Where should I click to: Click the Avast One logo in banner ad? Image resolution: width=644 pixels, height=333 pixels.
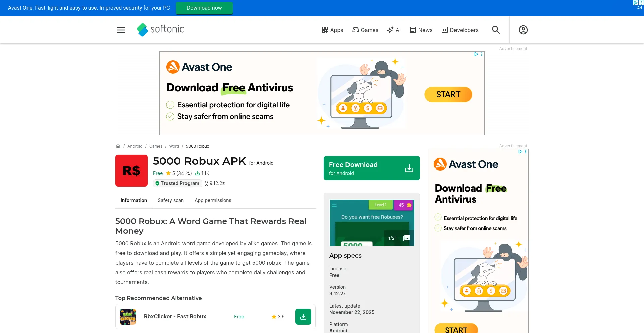(199, 67)
